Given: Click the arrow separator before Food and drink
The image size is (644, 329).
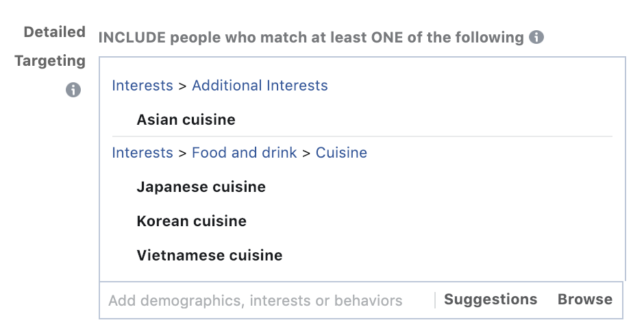Looking at the screenshot, I should pos(182,153).
